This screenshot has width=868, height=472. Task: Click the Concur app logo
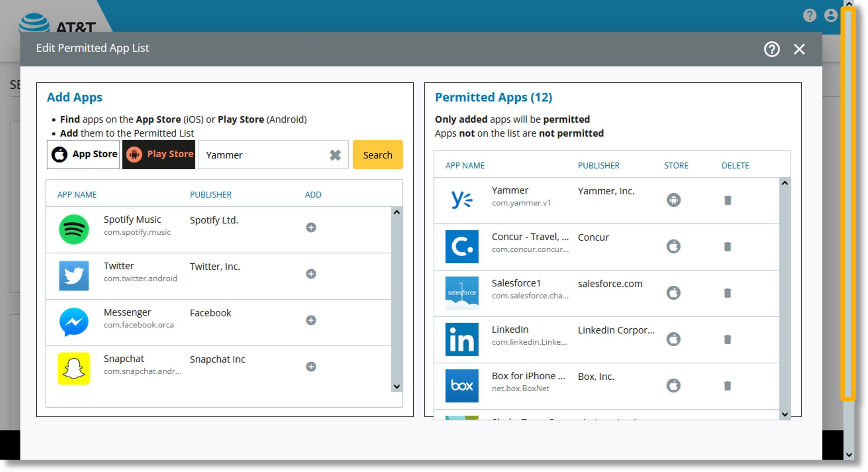pyautogui.click(x=462, y=247)
